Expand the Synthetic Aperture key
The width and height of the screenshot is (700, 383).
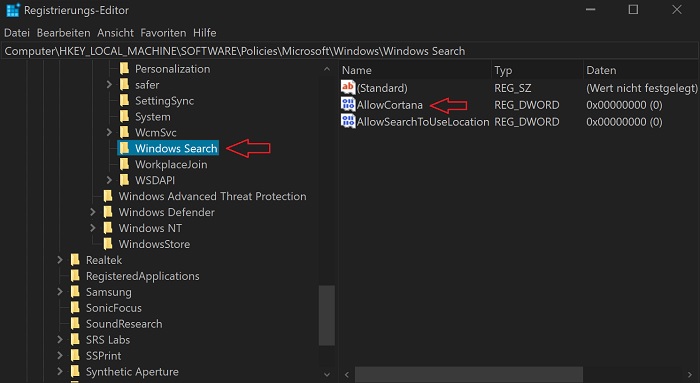click(60, 371)
